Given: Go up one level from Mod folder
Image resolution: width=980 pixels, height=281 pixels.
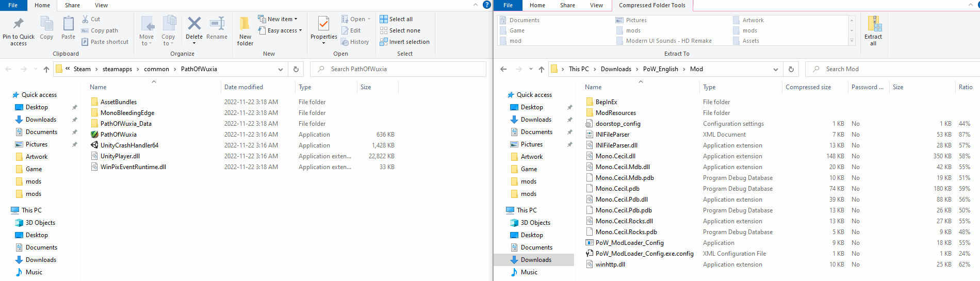Looking at the screenshot, I should [541, 69].
